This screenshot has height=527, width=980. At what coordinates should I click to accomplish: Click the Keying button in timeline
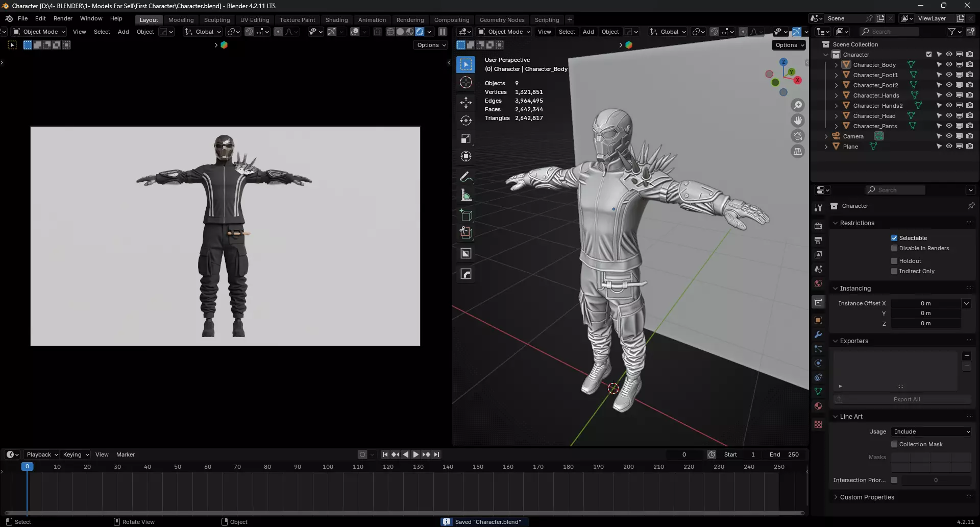coord(76,454)
